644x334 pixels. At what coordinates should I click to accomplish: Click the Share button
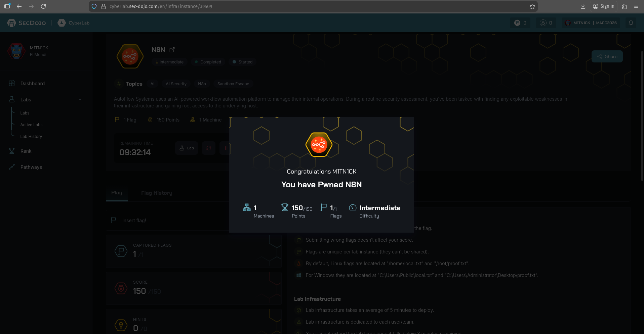pyautogui.click(x=607, y=56)
